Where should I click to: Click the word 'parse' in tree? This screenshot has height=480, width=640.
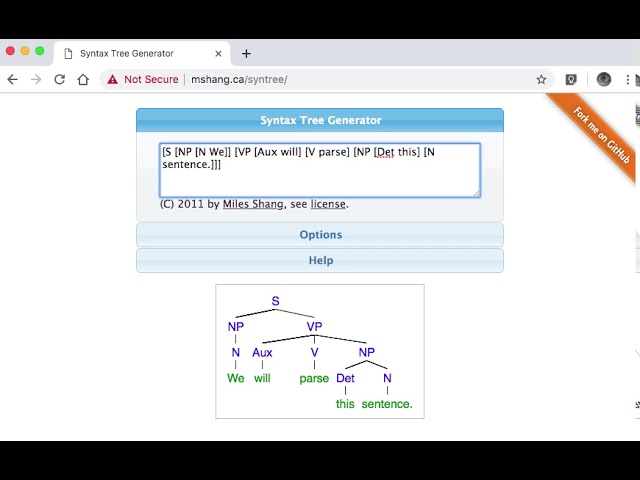pos(314,379)
